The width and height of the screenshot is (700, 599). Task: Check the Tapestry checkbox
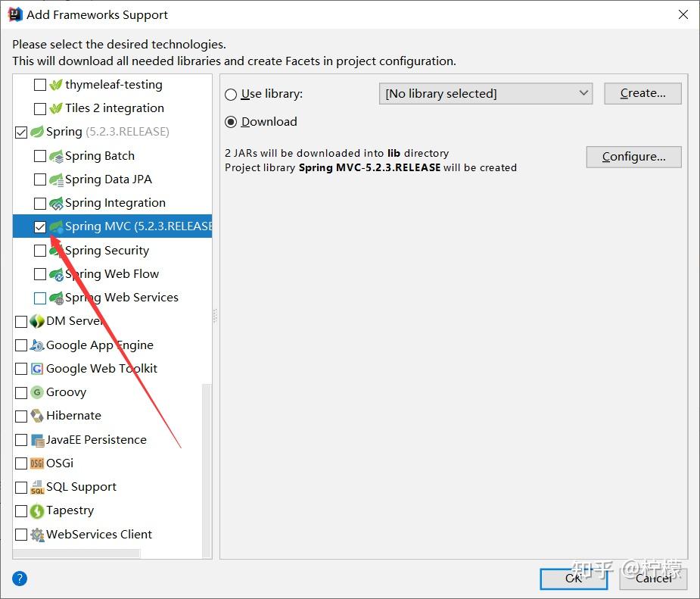(x=21, y=511)
